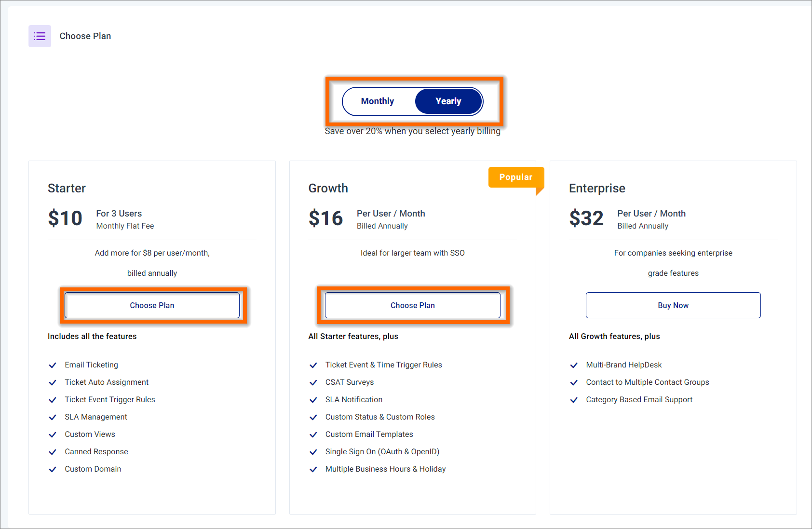Click 'Multiple Business Hours & Holiday' text
Viewport: 812px width, 529px height.
tap(386, 469)
